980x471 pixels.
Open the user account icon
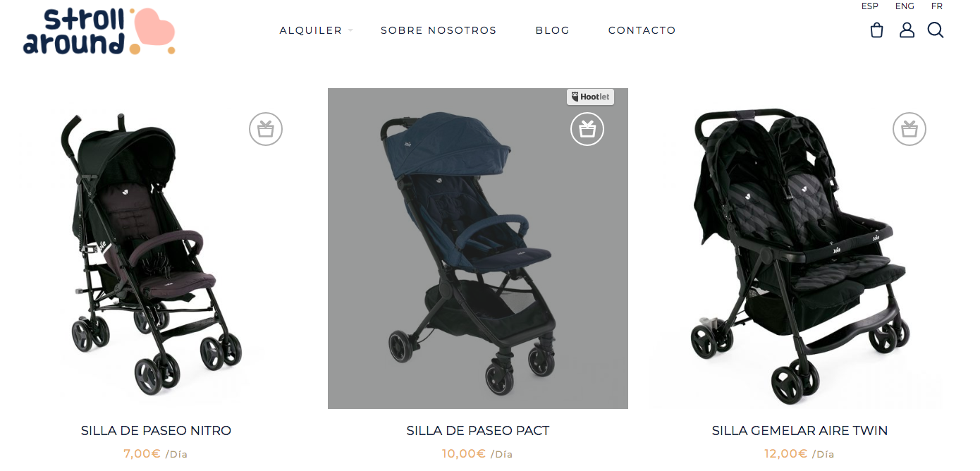click(907, 30)
